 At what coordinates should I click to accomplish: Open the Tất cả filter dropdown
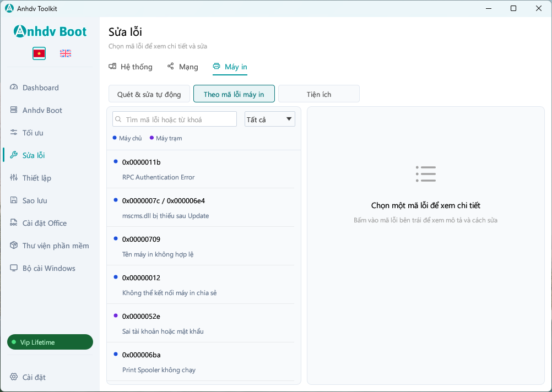269,119
